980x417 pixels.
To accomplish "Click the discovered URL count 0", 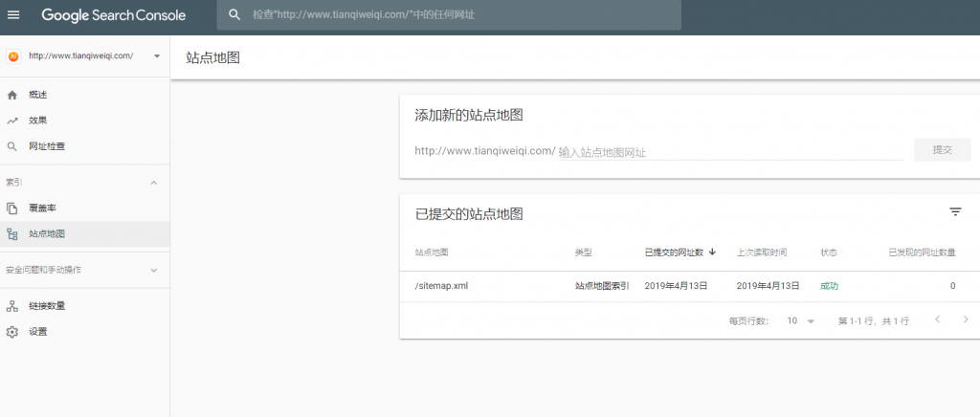I will click(x=952, y=287).
